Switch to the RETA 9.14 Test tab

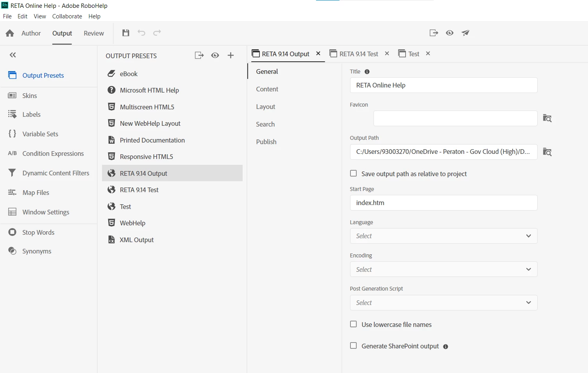pos(354,54)
